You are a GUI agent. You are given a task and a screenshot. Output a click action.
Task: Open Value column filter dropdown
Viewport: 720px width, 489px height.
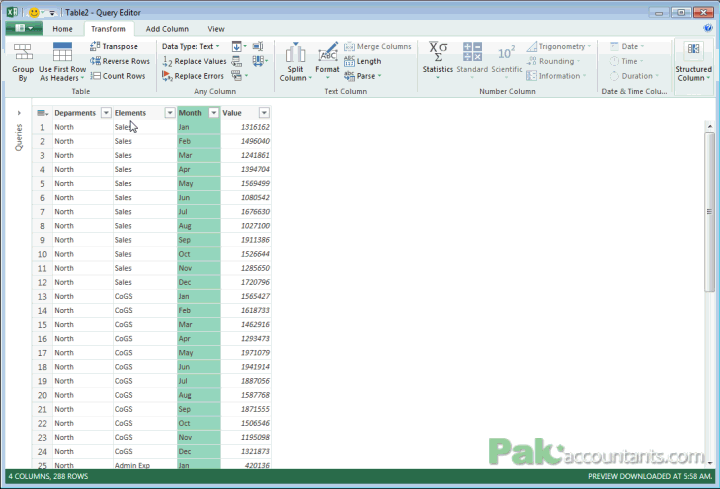coord(264,113)
